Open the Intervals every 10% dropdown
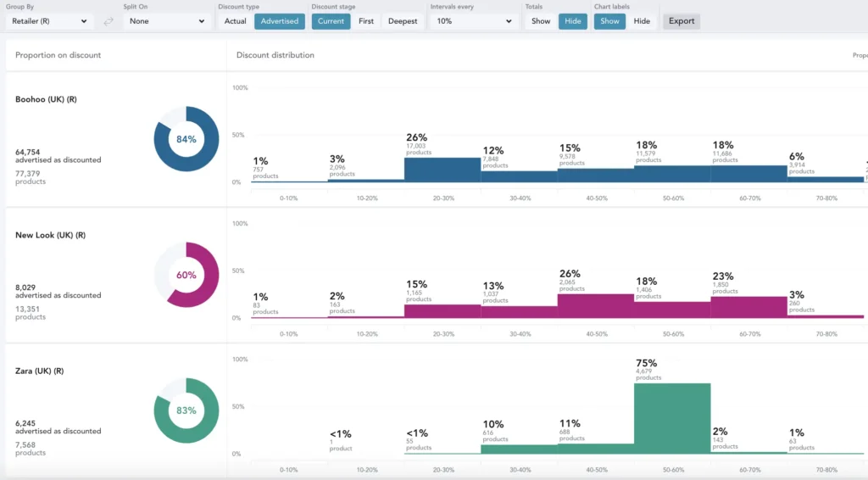Screen dimensions: 868x480 [x=473, y=21]
